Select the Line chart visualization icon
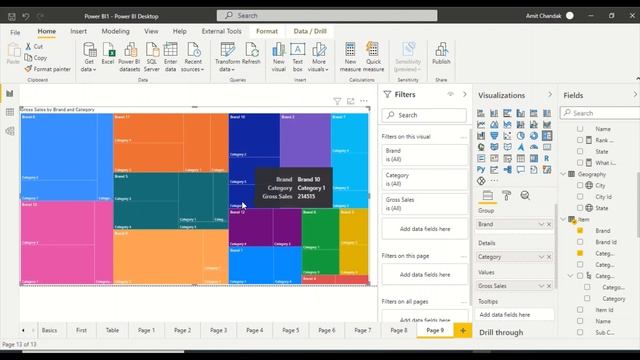This screenshot has height=360, width=640. point(481,124)
